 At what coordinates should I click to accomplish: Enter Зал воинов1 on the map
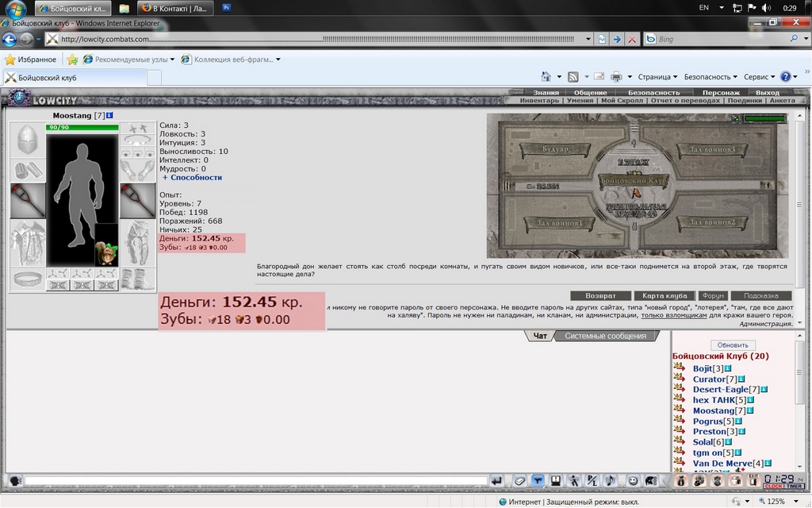pos(559,223)
